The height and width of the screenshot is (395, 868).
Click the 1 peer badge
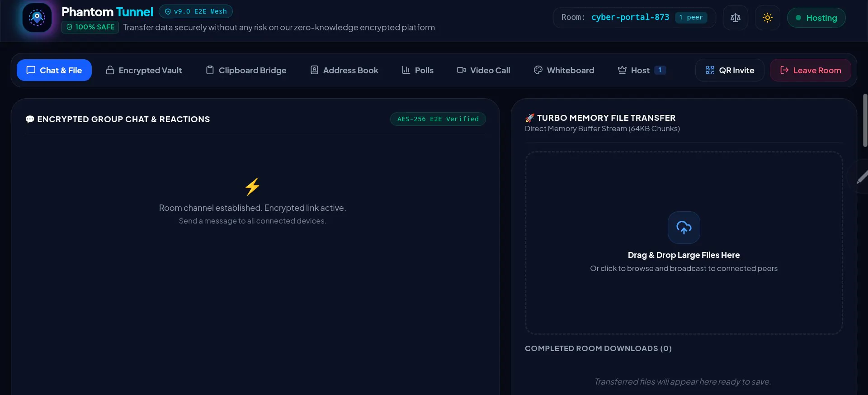(x=691, y=17)
